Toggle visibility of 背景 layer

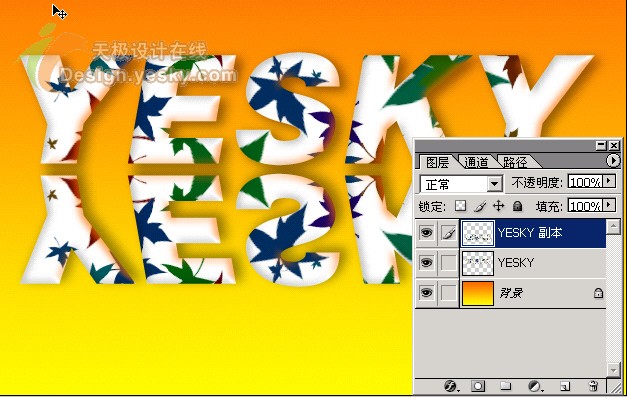427,293
